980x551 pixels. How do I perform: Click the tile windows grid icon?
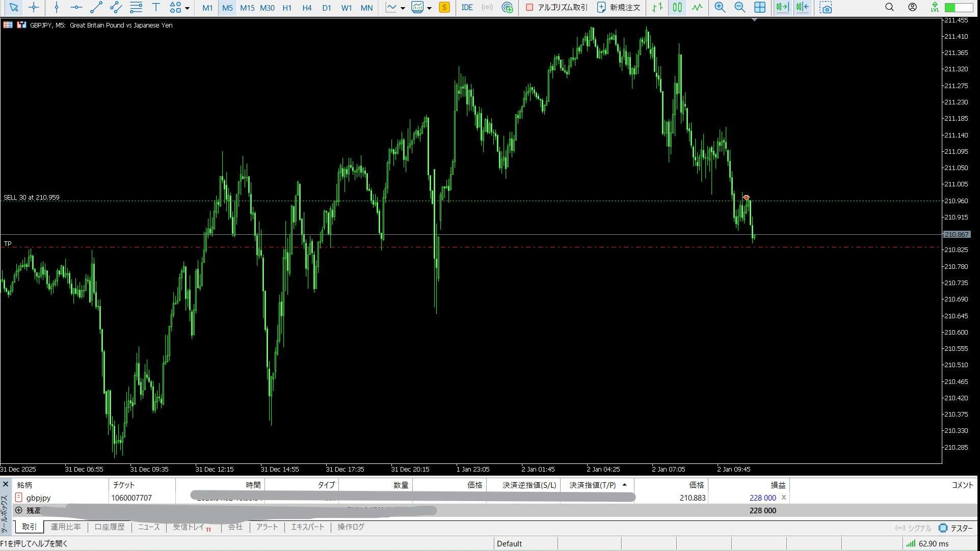click(x=759, y=7)
